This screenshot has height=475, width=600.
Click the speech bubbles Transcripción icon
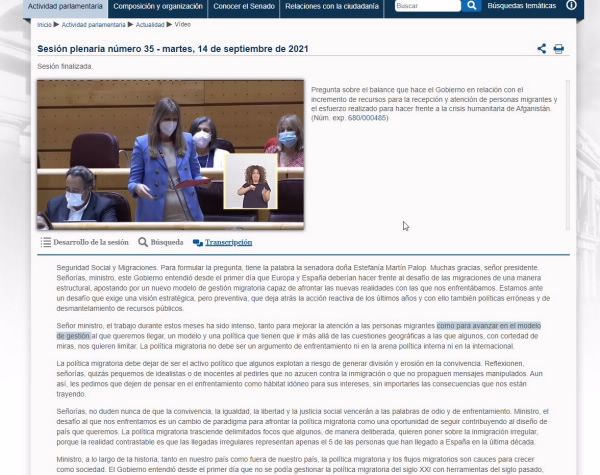pyautogui.click(x=197, y=243)
